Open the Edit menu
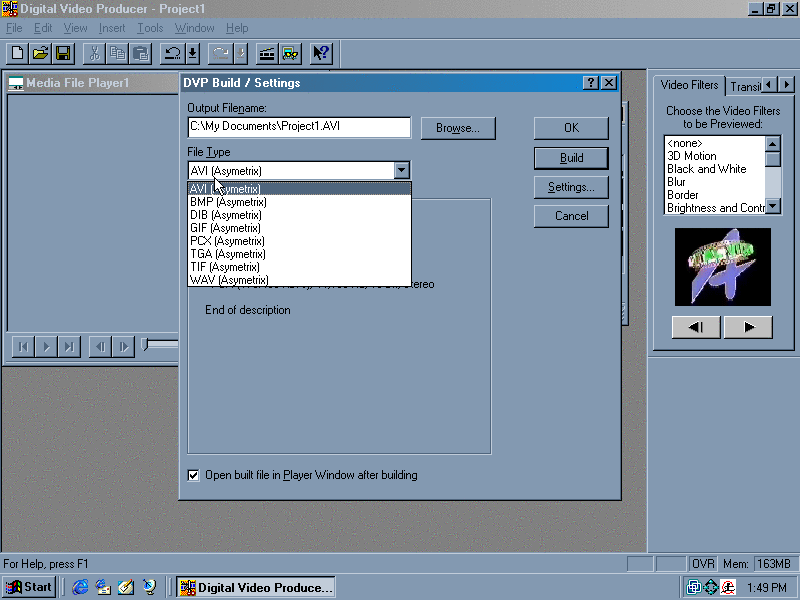 coord(43,28)
